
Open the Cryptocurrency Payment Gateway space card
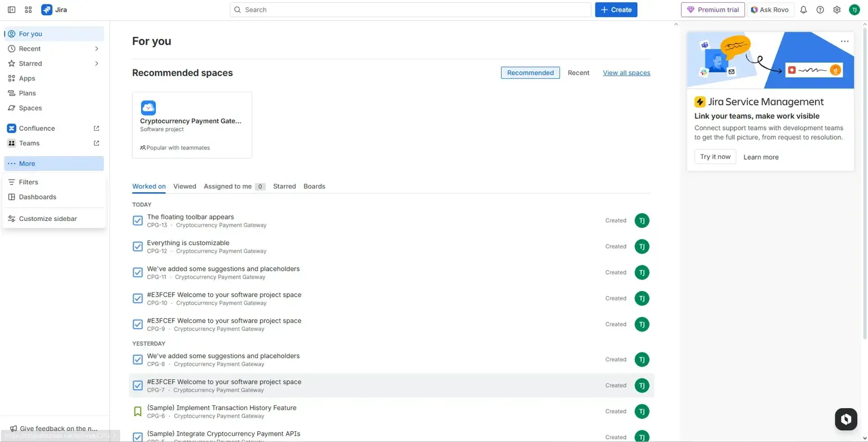[x=192, y=125]
